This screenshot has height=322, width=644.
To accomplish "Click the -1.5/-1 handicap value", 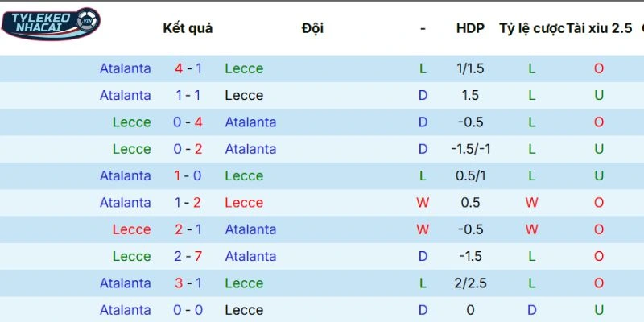I will click(470, 149).
